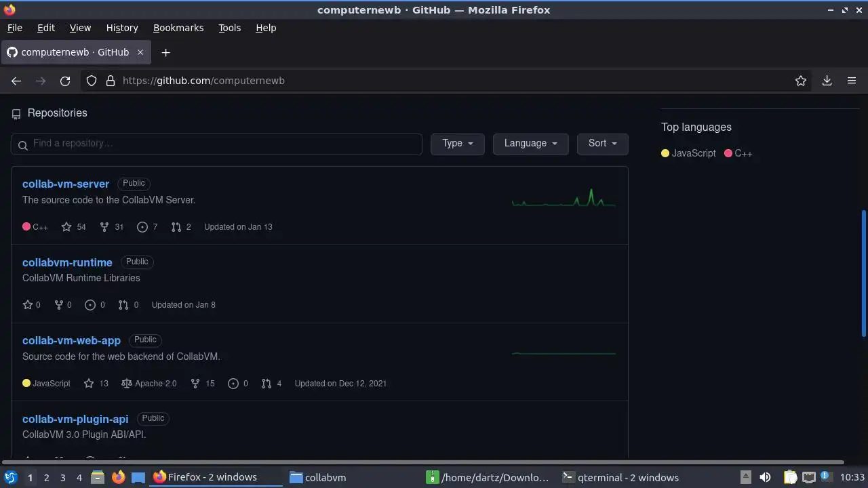Click the forward navigation arrow
868x488 pixels.
[41, 81]
